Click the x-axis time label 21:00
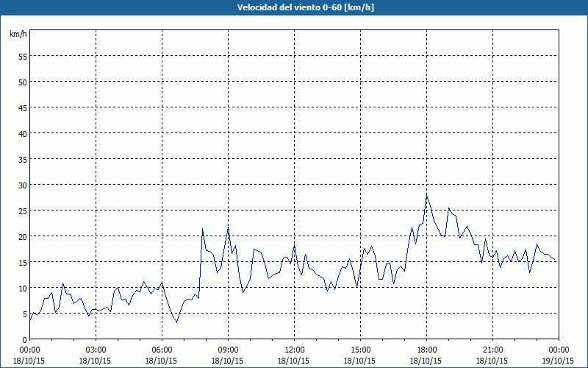 pos(492,350)
